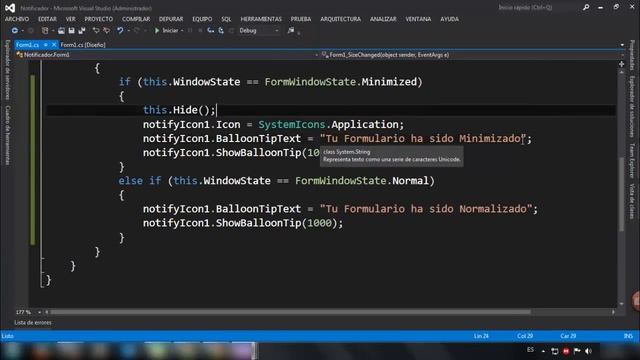Open the SQL menu

[226, 19]
